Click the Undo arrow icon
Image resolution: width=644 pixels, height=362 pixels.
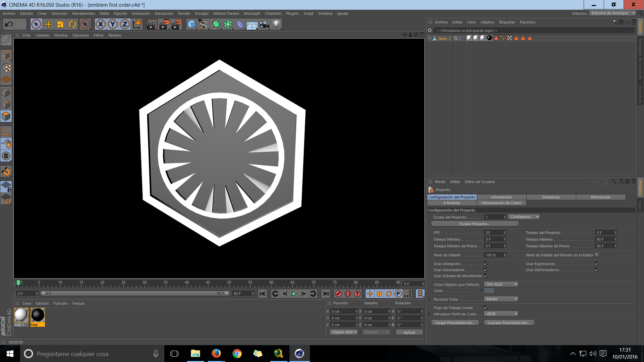click(x=9, y=24)
